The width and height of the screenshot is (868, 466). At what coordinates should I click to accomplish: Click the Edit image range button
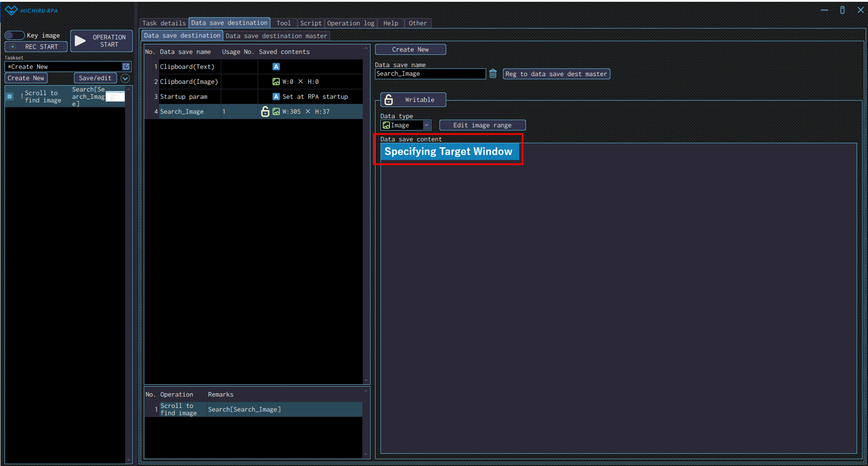coord(482,125)
